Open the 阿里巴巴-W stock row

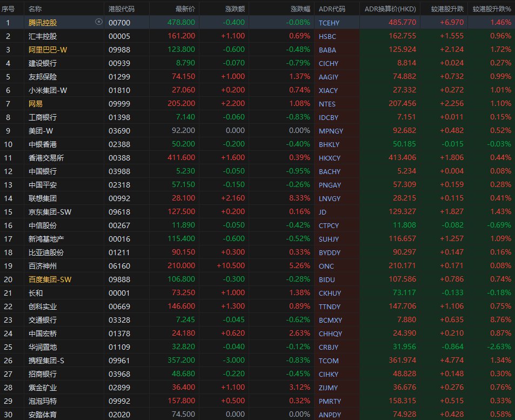click(x=257, y=50)
